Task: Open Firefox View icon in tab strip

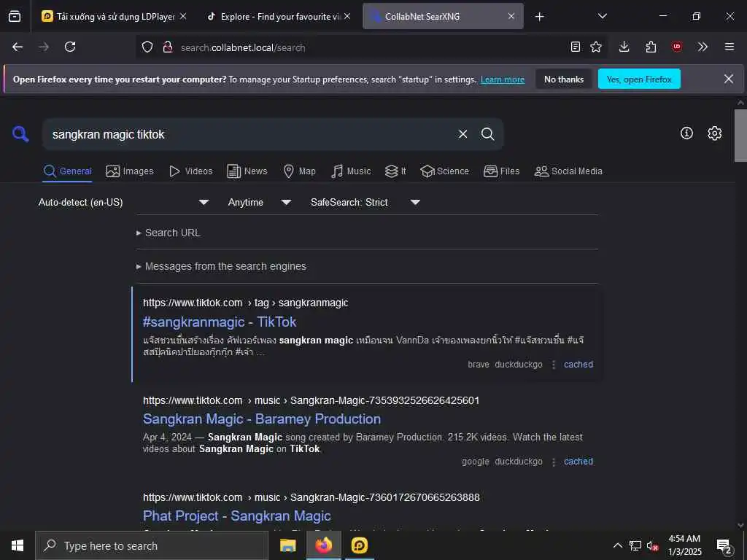Action: coord(15,16)
